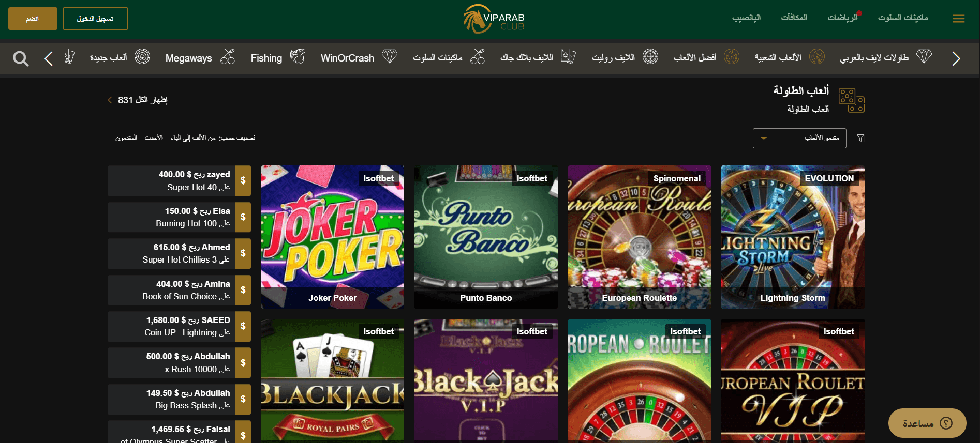This screenshot has height=443, width=980.
Task: Open the Punto Banco game
Action: click(486, 237)
